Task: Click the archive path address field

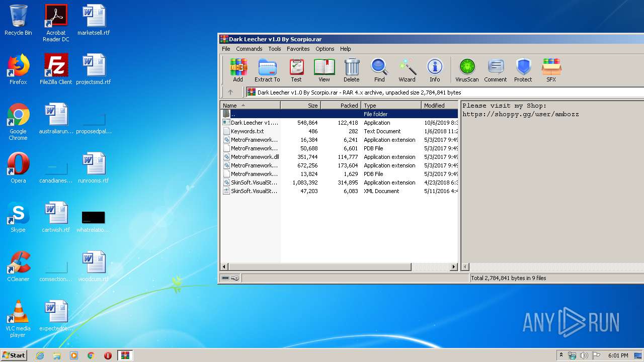Action: (x=444, y=93)
